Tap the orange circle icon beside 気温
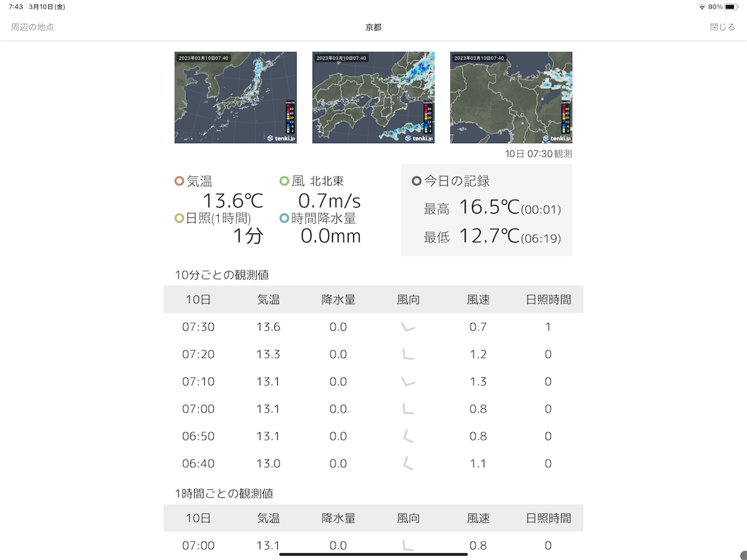The height and width of the screenshot is (560, 747). (179, 181)
